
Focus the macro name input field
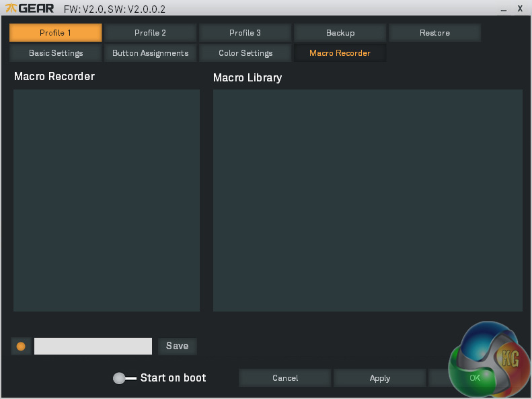coord(93,346)
